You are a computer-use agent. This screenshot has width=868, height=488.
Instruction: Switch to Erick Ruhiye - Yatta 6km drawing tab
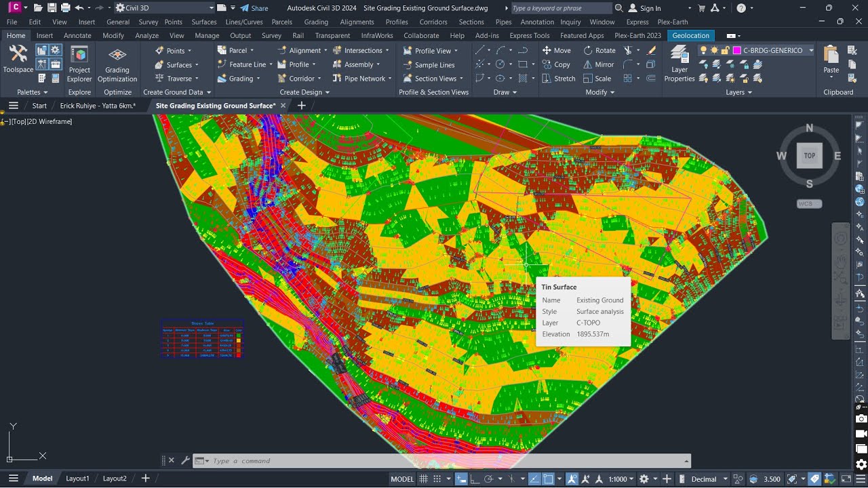click(x=98, y=106)
